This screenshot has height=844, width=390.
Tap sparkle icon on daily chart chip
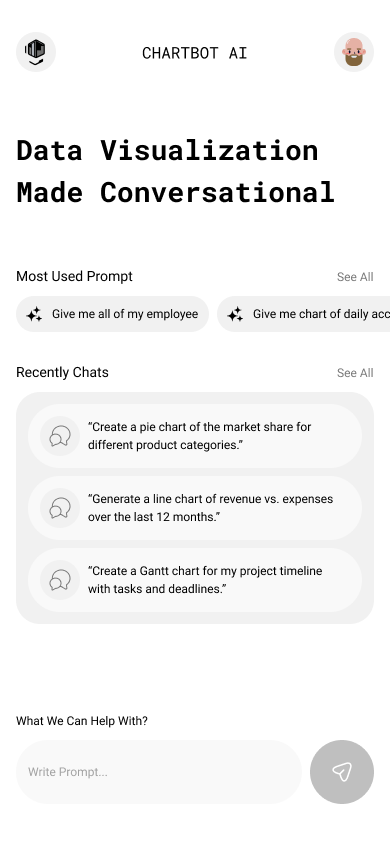[235, 314]
